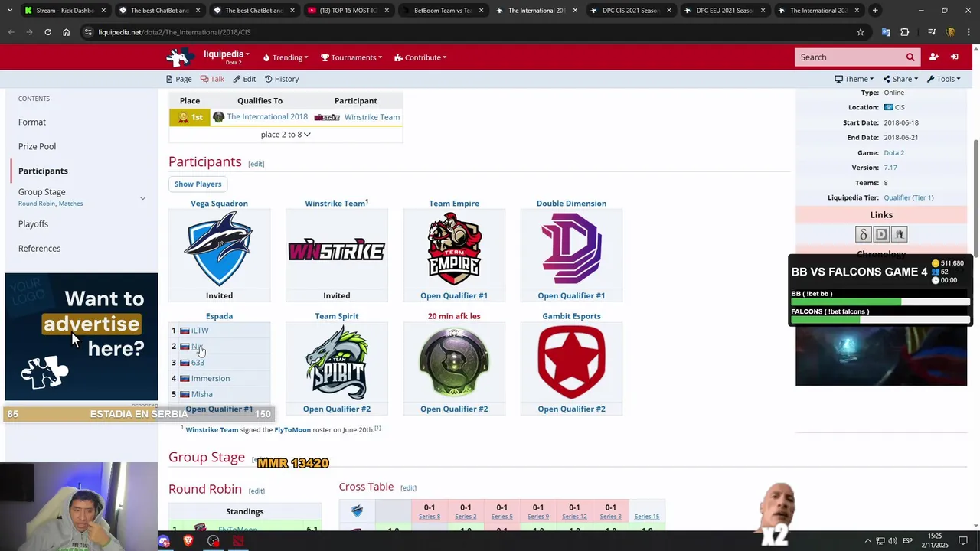Image resolution: width=980 pixels, height=551 pixels.
Task: Open the Edit tab
Action: tap(245, 79)
